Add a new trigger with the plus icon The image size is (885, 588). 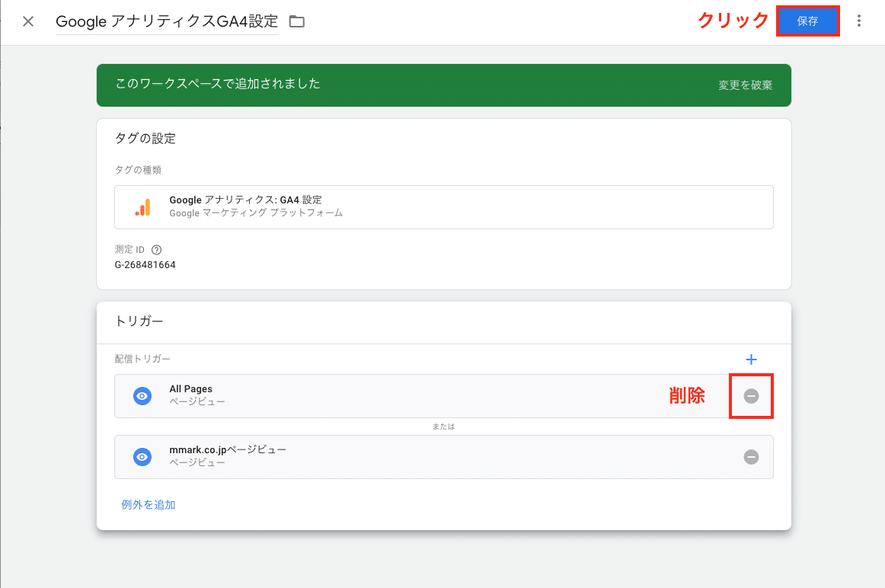(751, 359)
